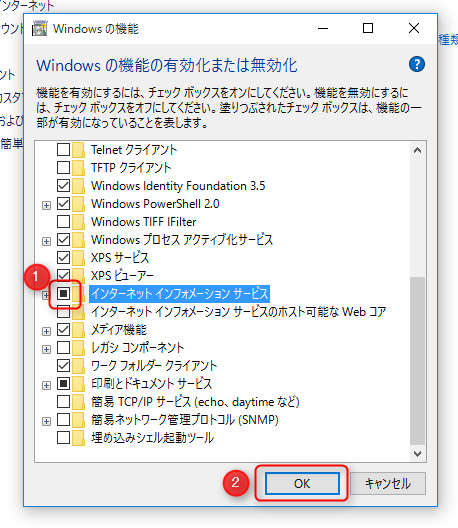The width and height of the screenshot is (458, 528).
Task: Click folder icon beside XPS サービス
Action: [78, 258]
